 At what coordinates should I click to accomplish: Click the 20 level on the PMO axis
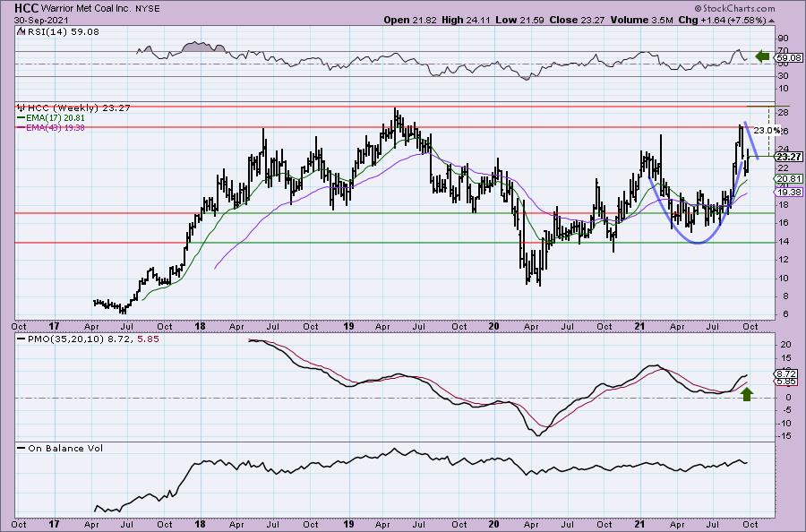tap(785, 345)
